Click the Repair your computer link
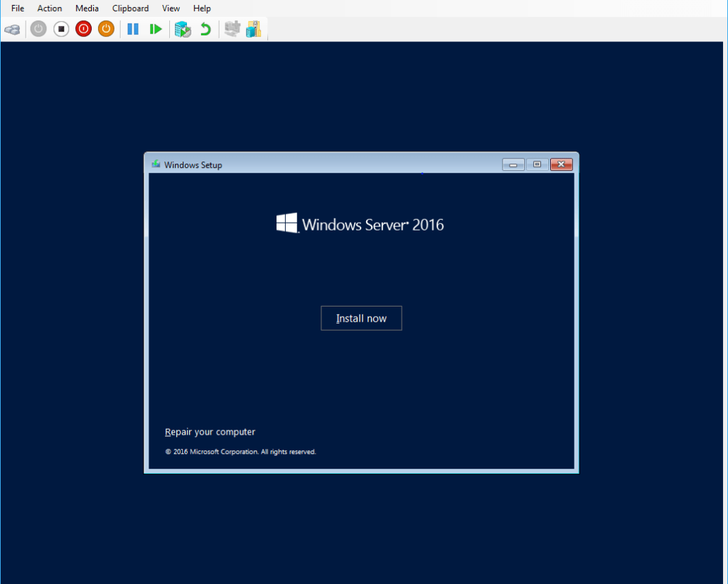Viewport: 728px width, 584px height. (x=210, y=432)
